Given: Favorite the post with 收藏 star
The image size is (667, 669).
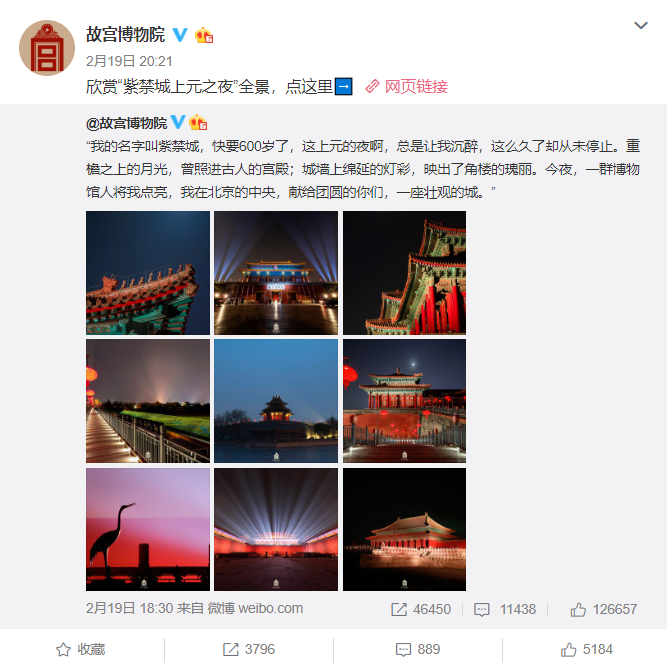Looking at the screenshot, I should click(x=81, y=649).
